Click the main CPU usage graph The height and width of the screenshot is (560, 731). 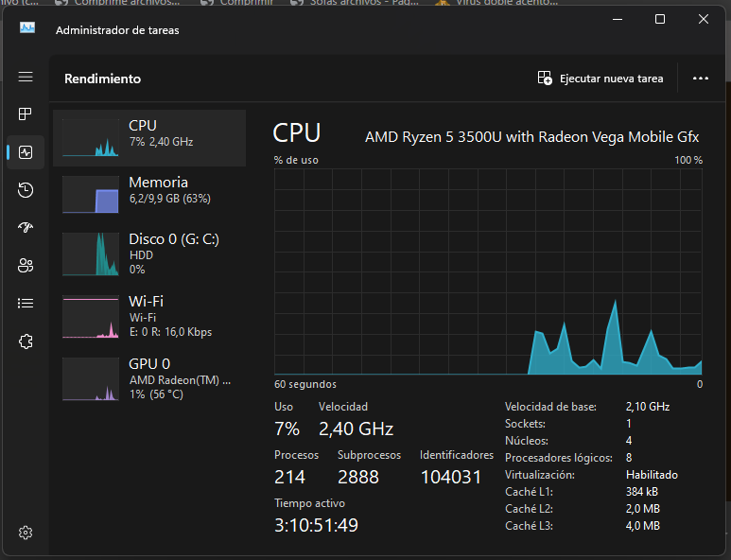point(488,271)
